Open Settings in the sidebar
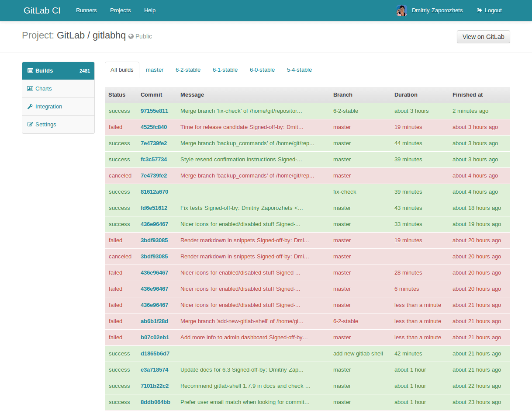 [x=59, y=125]
